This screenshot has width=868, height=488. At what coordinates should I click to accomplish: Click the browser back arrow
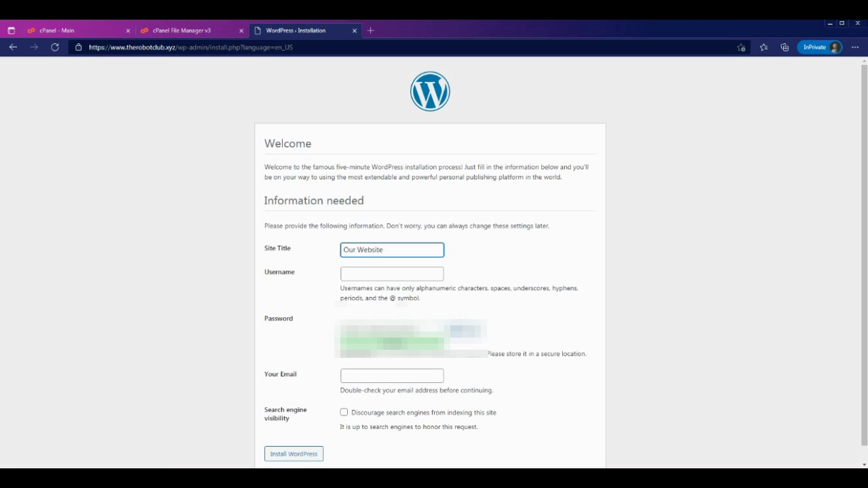coord(13,47)
